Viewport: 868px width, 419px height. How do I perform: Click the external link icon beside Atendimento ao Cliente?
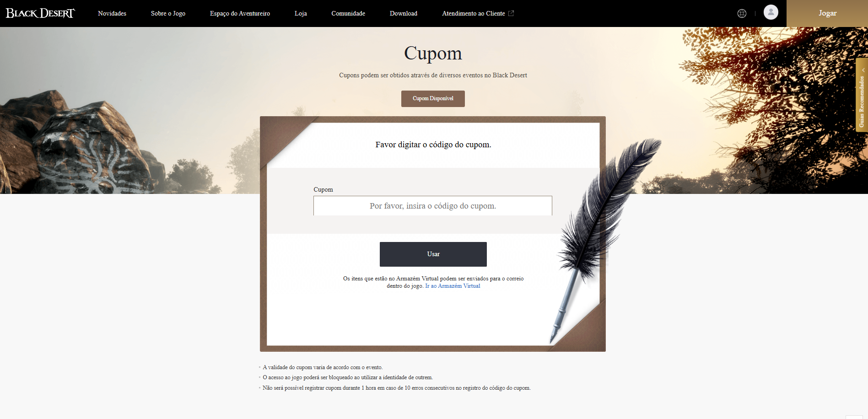pos(511,14)
